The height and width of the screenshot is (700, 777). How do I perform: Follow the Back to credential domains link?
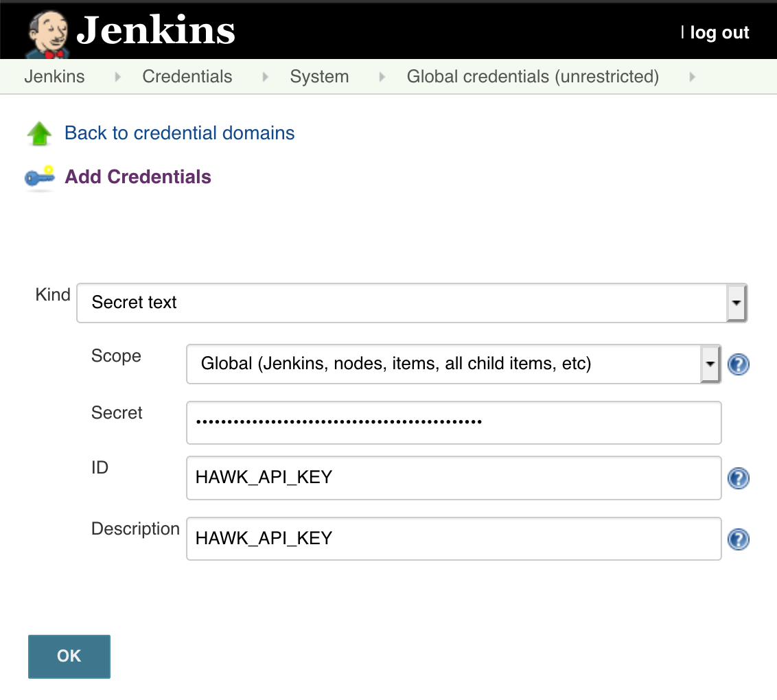pyautogui.click(x=179, y=133)
